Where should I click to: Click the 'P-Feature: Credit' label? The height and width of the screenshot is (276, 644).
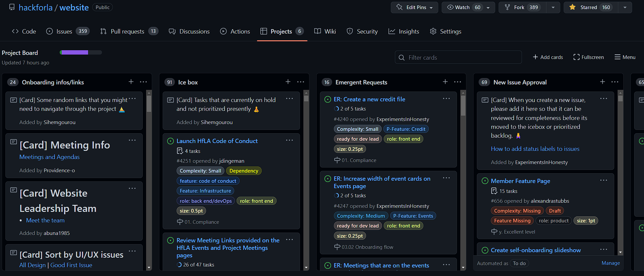(406, 129)
